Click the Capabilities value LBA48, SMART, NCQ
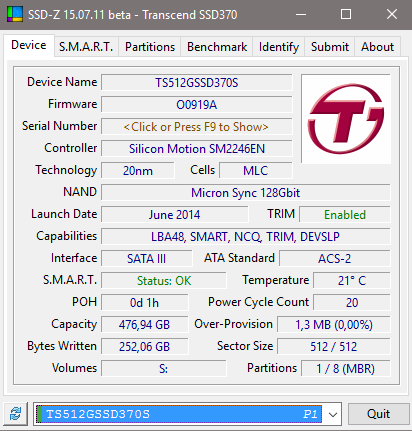This screenshot has height=431, width=412. [246, 237]
